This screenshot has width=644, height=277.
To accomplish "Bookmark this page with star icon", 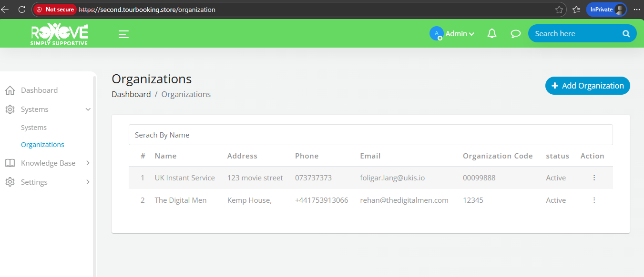I will pos(559,10).
